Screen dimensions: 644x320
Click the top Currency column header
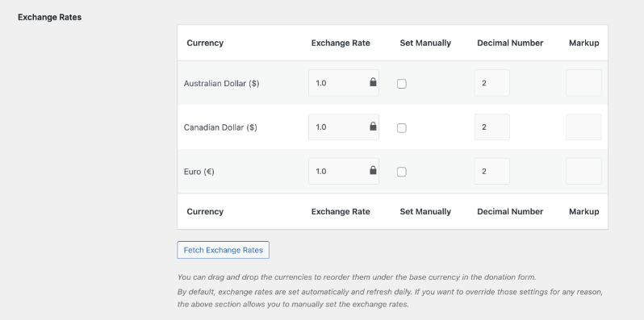pos(205,43)
